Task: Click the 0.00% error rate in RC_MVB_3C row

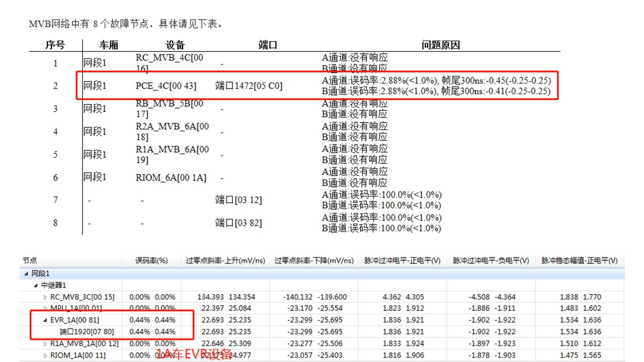Action: [152, 297]
